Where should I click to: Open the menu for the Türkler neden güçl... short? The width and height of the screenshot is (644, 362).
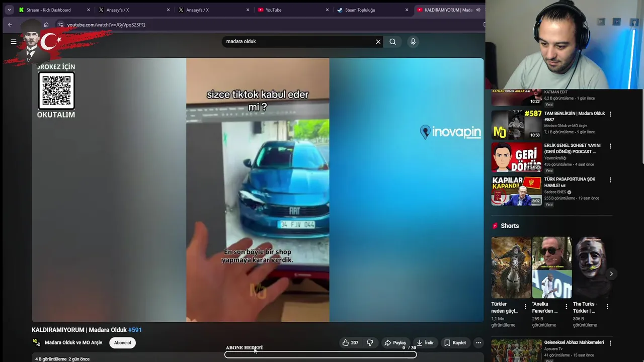coord(525,307)
